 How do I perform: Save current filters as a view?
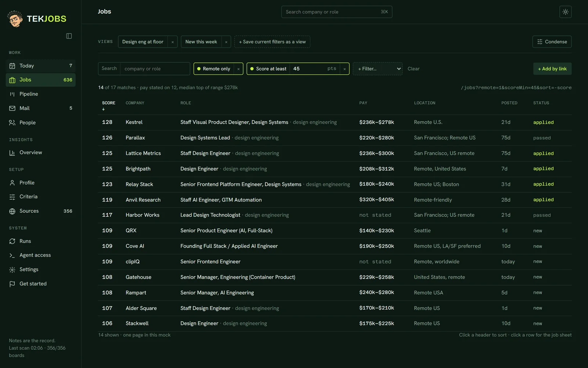(x=272, y=42)
